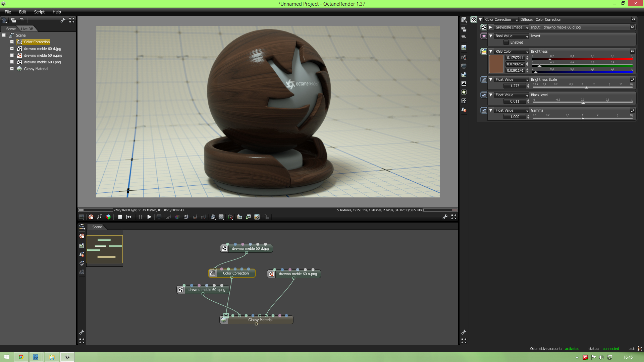This screenshot has width=644, height=362.
Task: Toggle the eye icon on Greyscale Image input row
Action: point(632,27)
